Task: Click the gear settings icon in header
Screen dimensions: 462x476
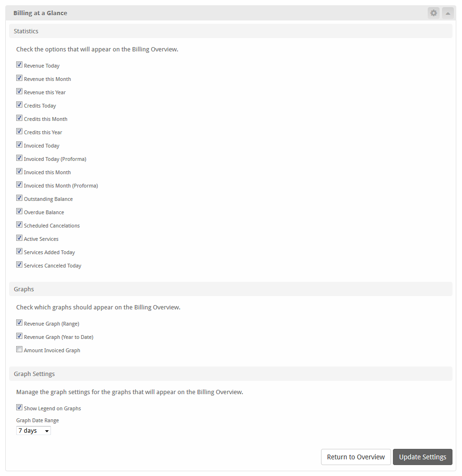Action: [x=433, y=13]
